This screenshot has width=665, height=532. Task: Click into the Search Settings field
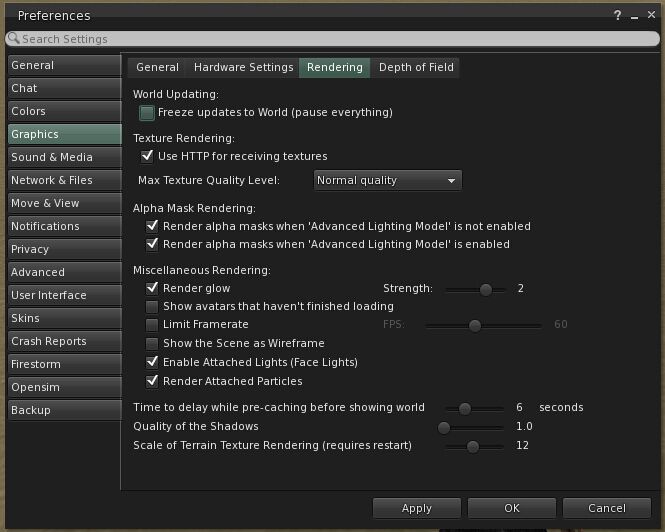point(332,39)
